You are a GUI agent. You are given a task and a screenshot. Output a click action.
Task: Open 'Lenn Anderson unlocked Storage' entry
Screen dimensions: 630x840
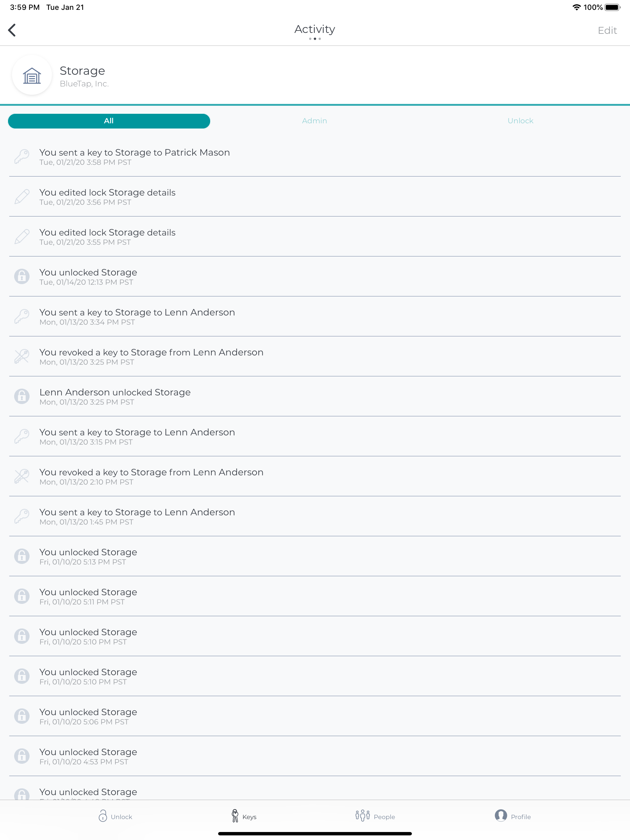(x=315, y=396)
